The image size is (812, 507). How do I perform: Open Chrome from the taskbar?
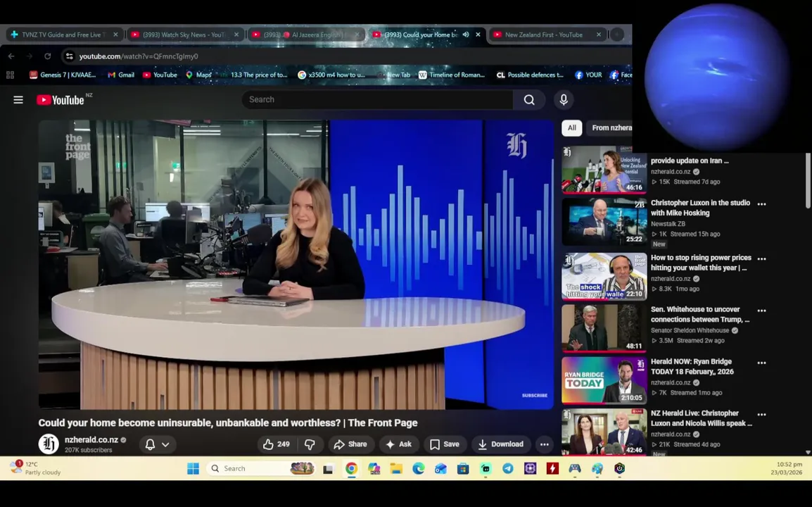coord(351,469)
